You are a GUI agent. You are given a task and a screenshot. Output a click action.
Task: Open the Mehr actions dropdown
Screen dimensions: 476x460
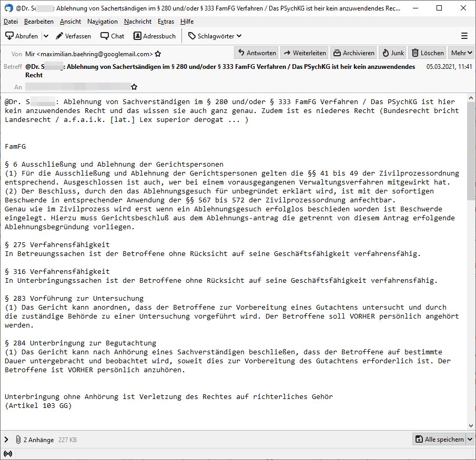coord(461,53)
